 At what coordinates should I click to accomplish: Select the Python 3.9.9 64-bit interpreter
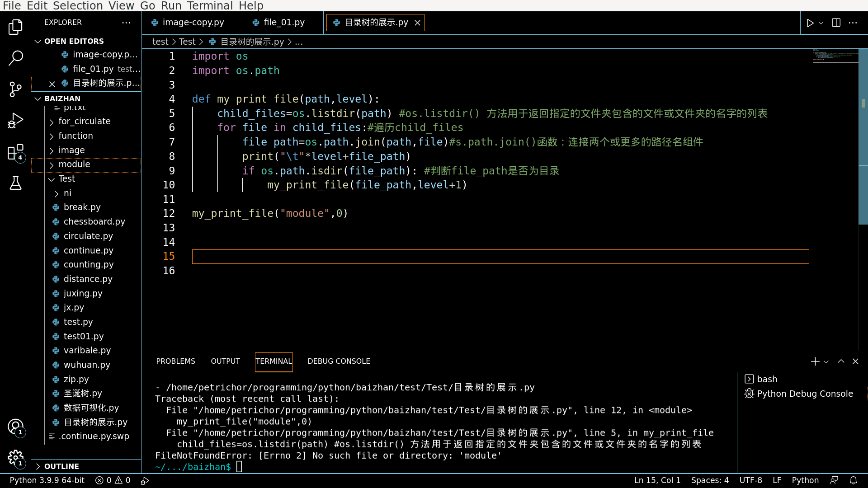coord(47,480)
